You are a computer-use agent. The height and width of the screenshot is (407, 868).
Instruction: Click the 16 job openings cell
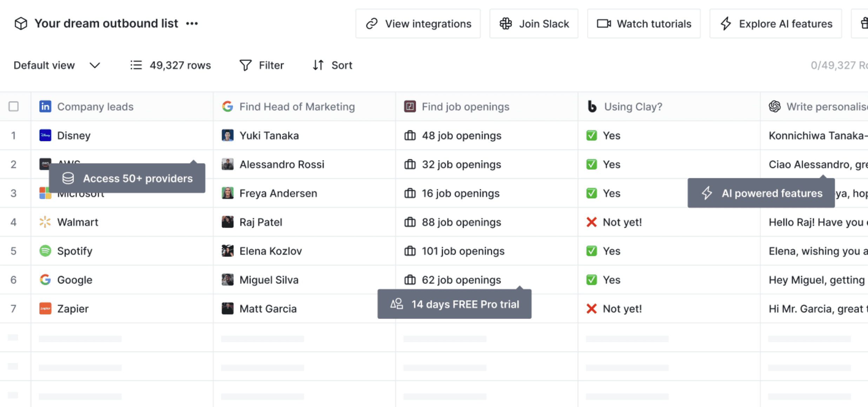tap(487, 193)
